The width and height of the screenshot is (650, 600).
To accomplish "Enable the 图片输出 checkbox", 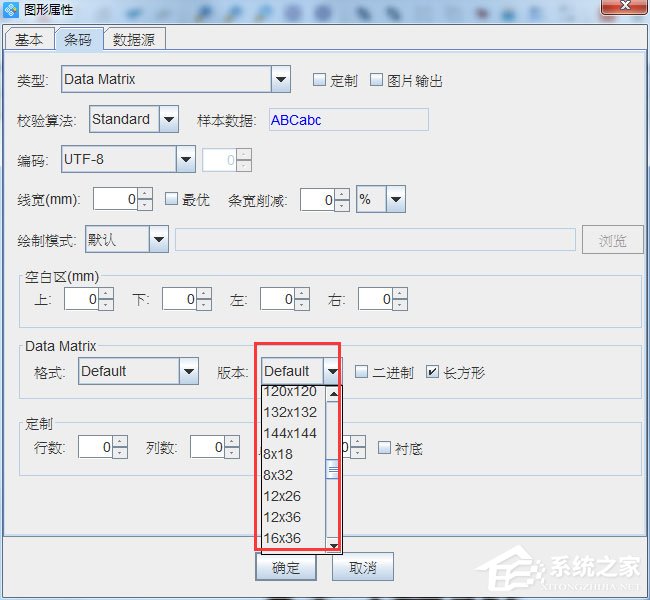I will coord(376,79).
